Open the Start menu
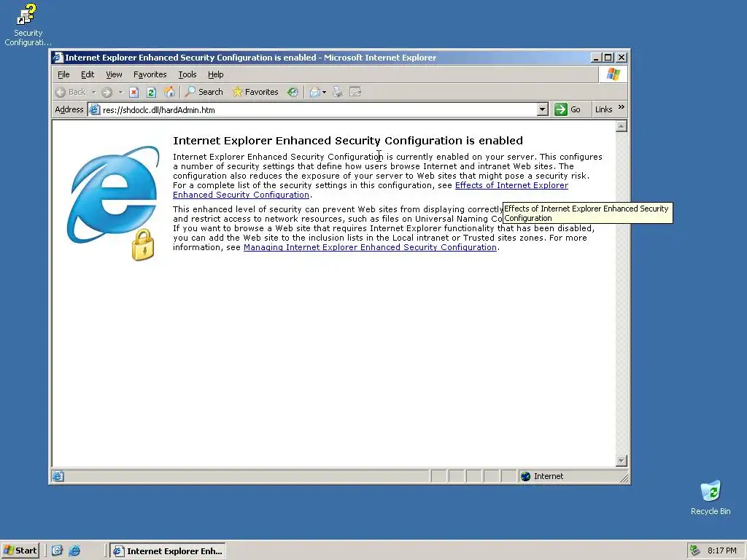The height and width of the screenshot is (560, 747). pos(20,551)
